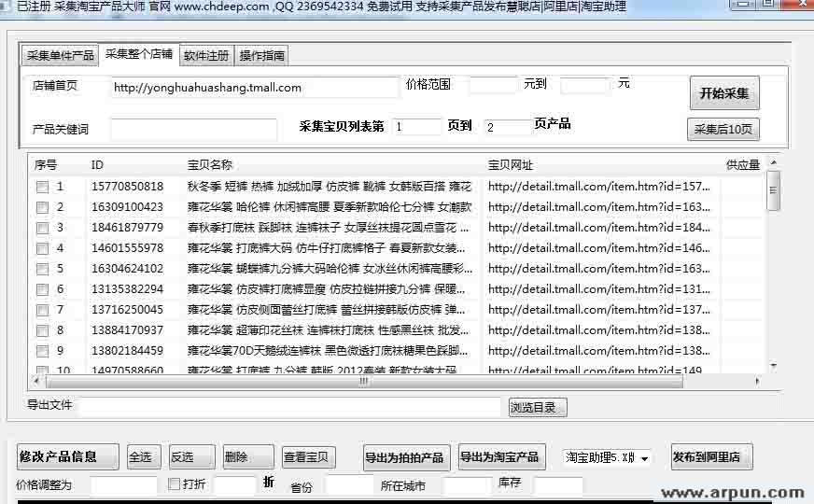
Task: Click the horizontal scrollbar left arrow
Action: pos(35,382)
